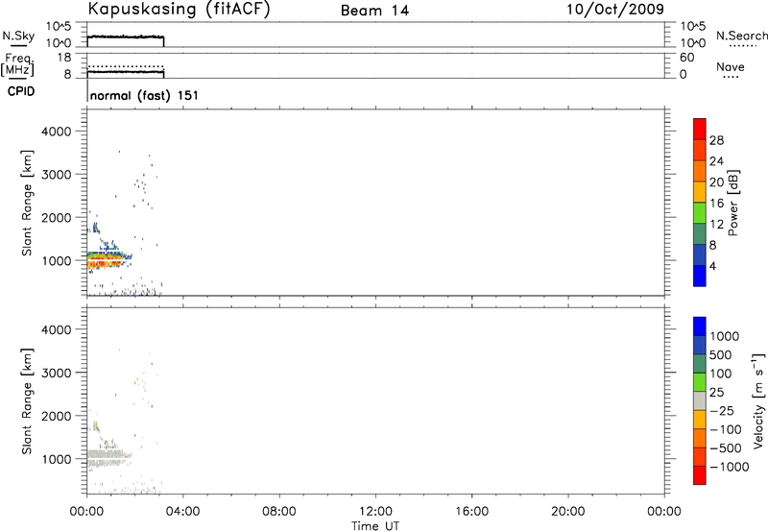This screenshot has width=768, height=532.
Task: Select the Beam 14 label
Action: click(374, 11)
